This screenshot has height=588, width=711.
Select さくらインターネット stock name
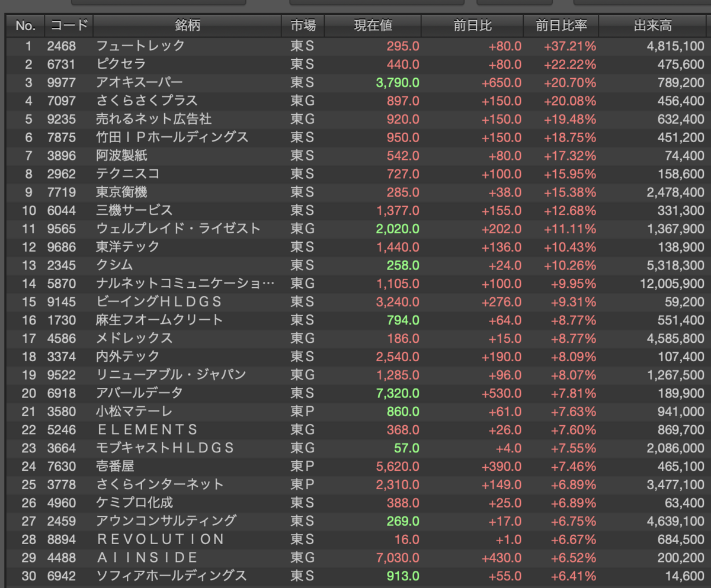coord(160,484)
